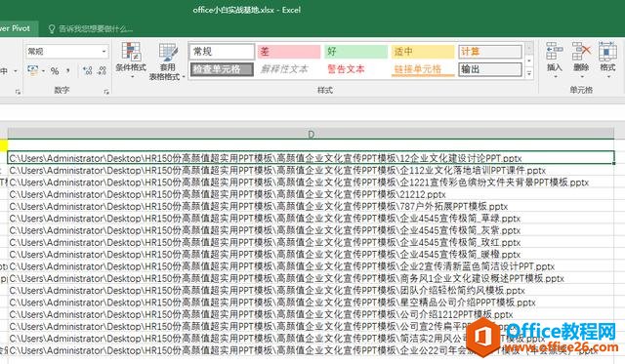Select the cell with 商务风1企业文化建设概述PPT模板.pptx
This screenshot has height=364, width=625.
coord(311,278)
